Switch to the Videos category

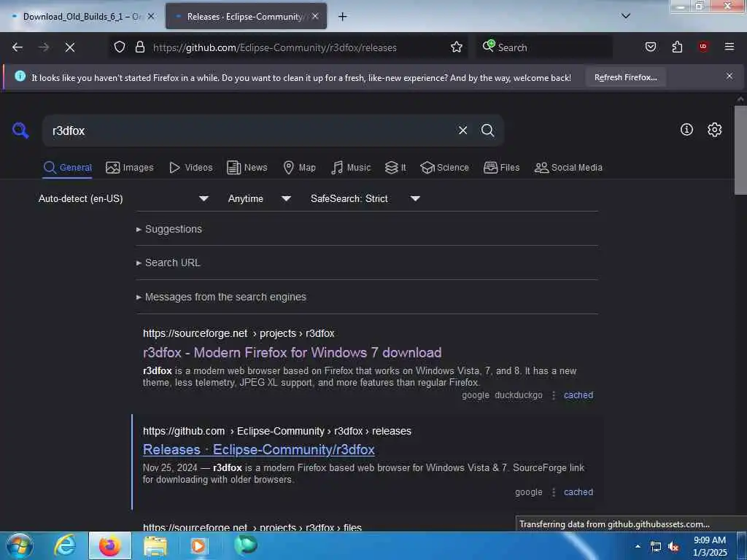coord(190,168)
